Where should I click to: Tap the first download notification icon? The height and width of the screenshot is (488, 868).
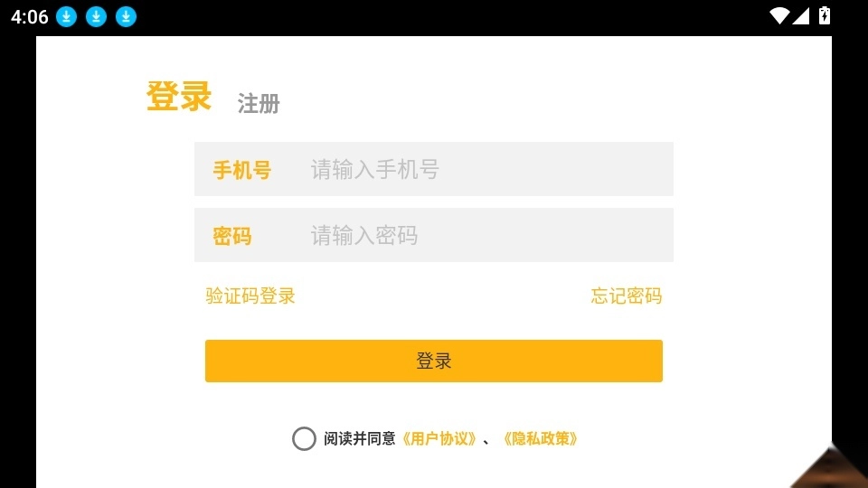tap(66, 16)
